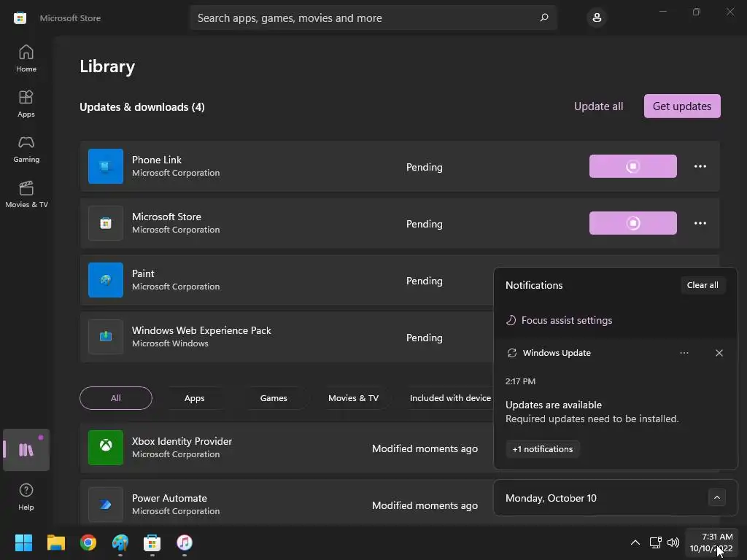747x560 pixels.
Task: Select the Apps filter tab
Action: 194,398
